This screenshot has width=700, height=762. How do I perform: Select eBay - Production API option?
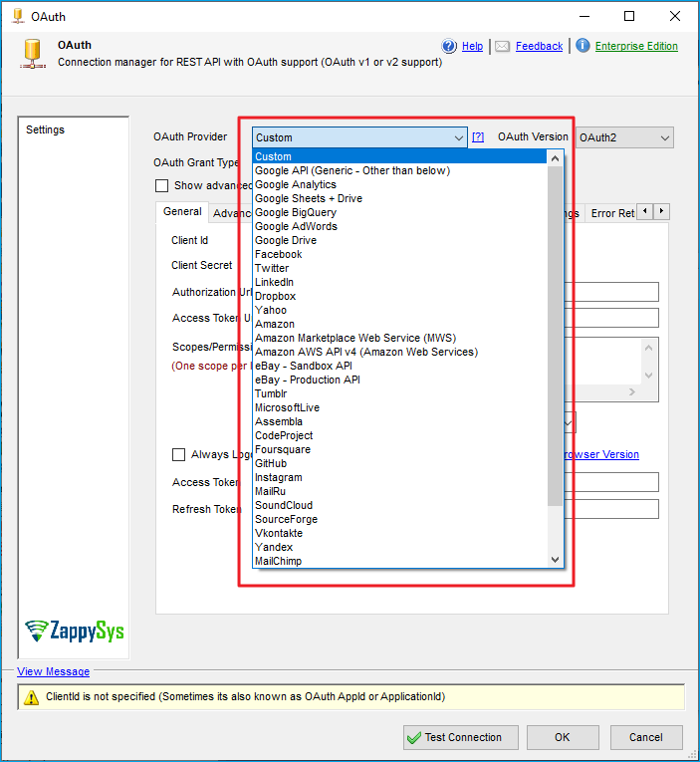[400, 380]
